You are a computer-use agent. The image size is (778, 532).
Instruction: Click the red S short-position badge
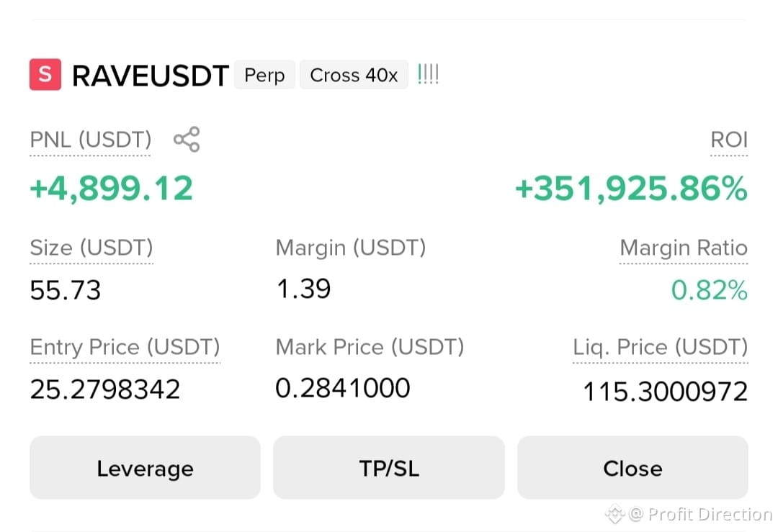tap(45, 74)
